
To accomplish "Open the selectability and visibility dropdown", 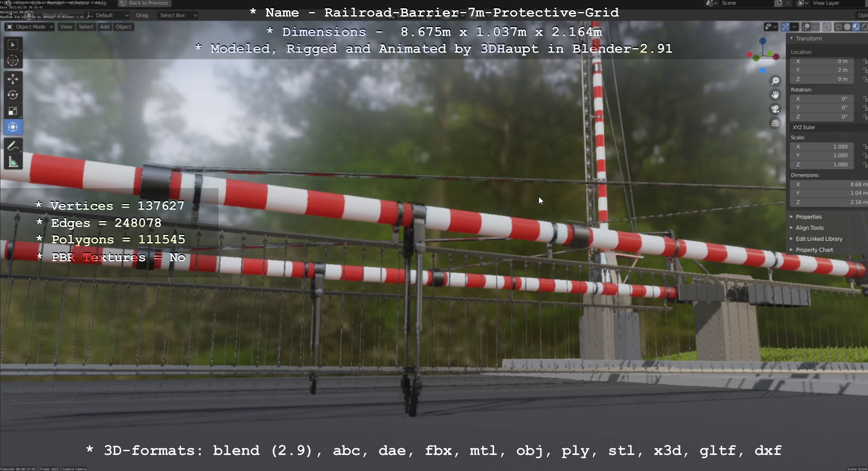I will coord(771,27).
